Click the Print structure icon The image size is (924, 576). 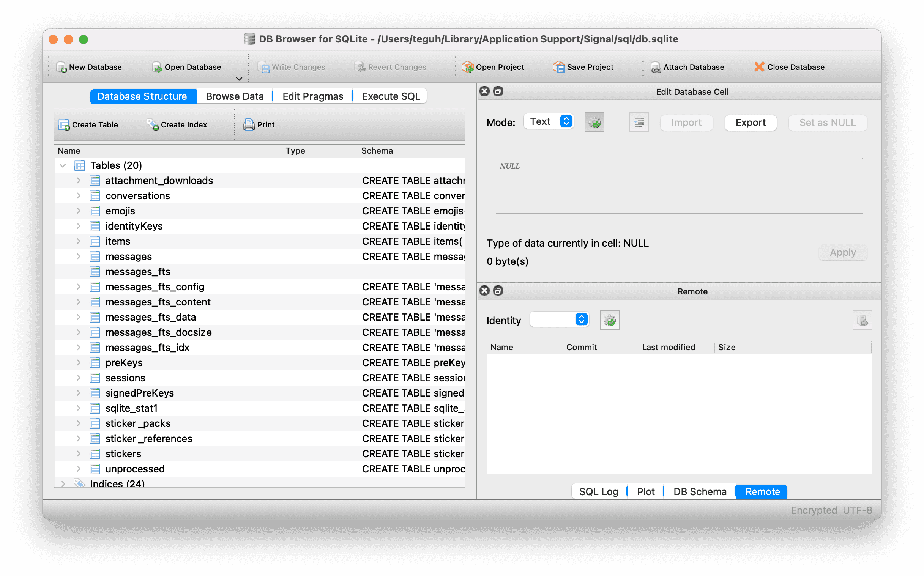point(249,125)
